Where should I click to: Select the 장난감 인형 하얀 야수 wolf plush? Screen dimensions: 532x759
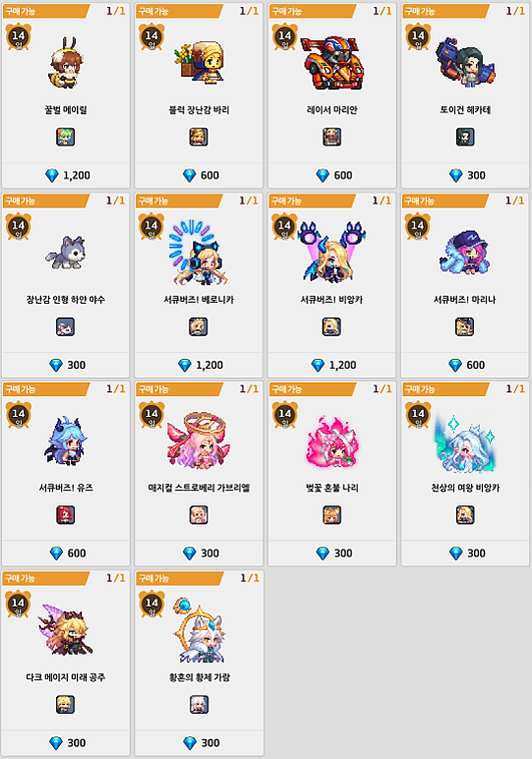coord(66,252)
